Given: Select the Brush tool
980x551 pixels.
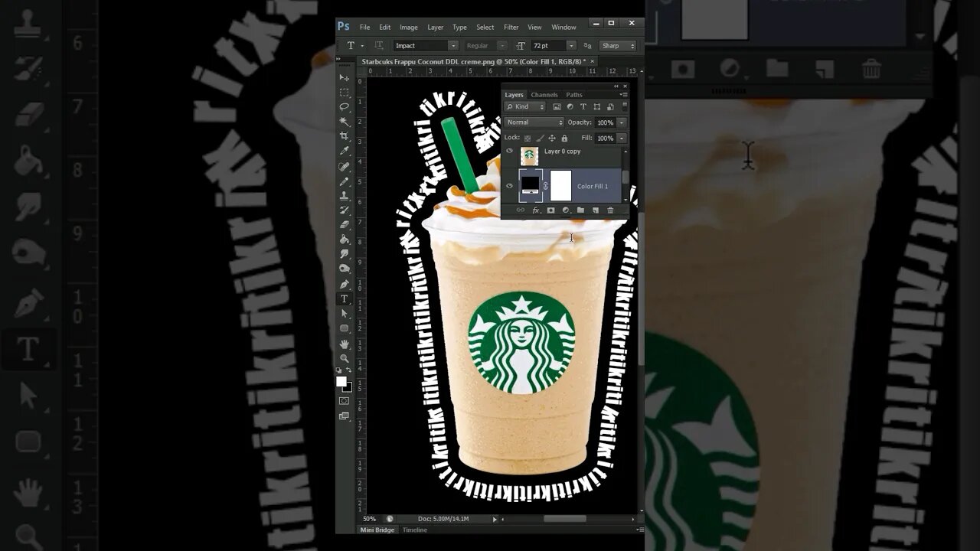Looking at the screenshot, I should pyautogui.click(x=345, y=181).
